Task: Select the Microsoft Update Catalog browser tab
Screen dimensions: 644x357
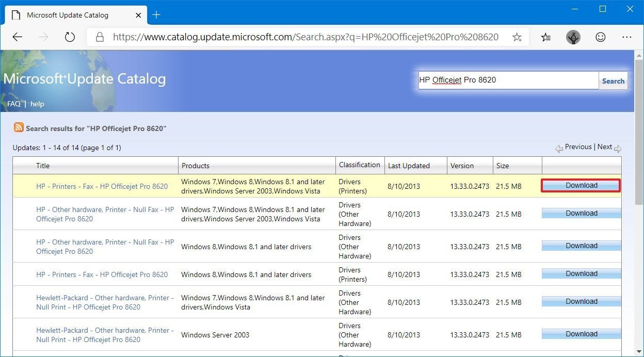Action: pos(76,15)
